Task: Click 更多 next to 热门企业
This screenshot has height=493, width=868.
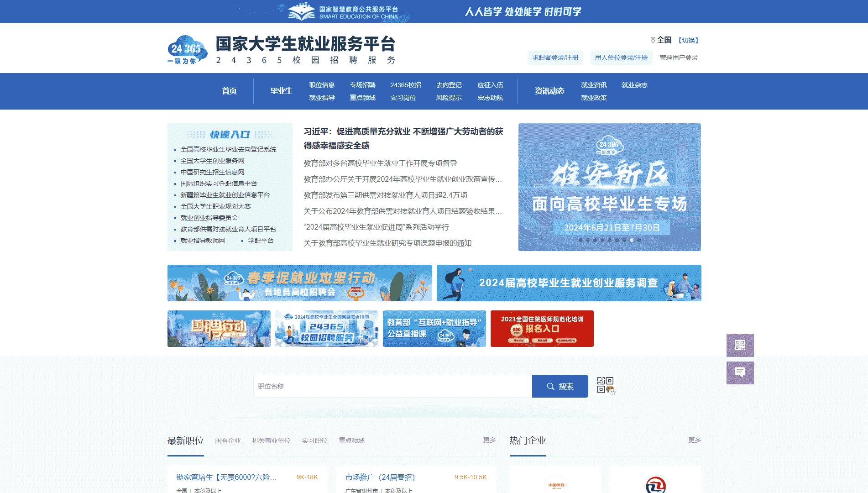Action: (x=695, y=440)
